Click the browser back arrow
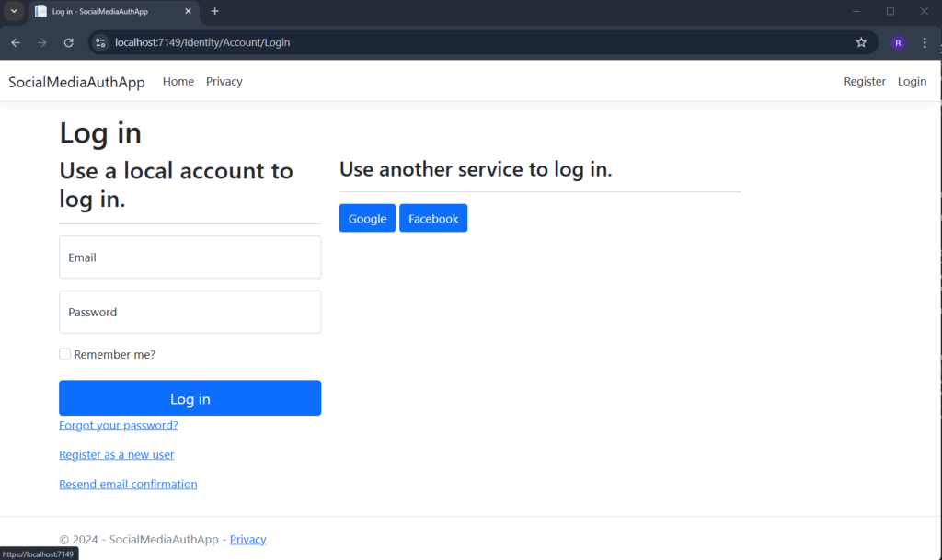Viewport: 942px width, 560px height. click(x=16, y=42)
